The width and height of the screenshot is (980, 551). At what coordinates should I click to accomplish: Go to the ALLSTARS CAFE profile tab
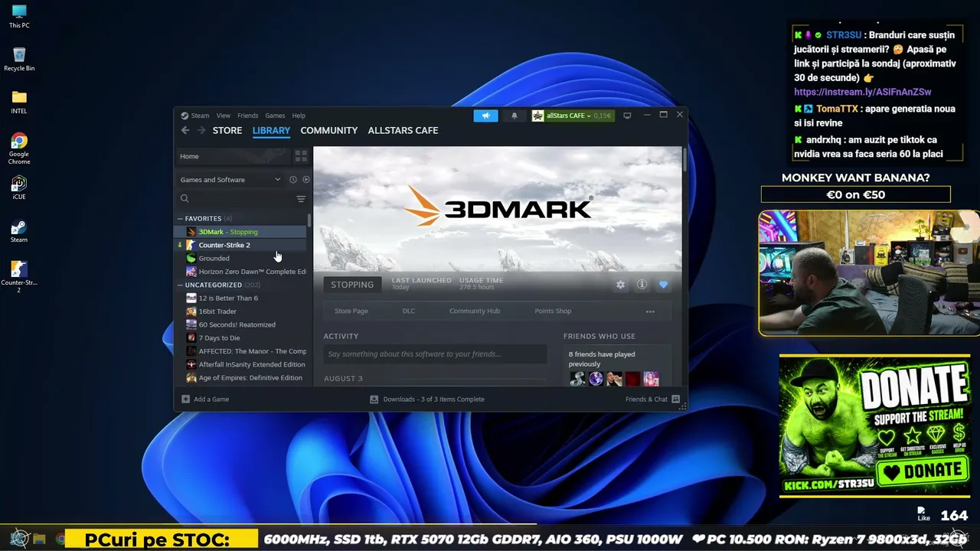pos(403,130)
